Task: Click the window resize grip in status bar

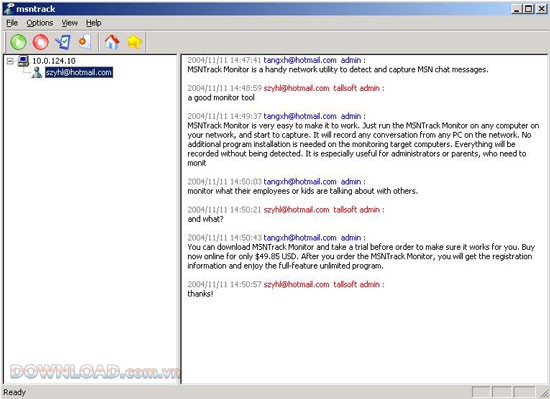Action: 544,392
